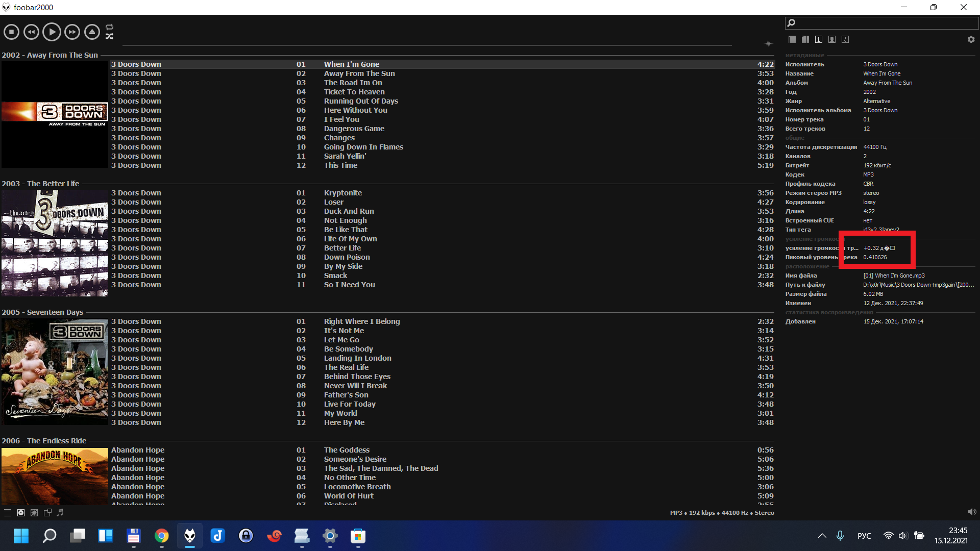The width and height of the screenshot is (980, 551).
Task: Collapse the '2003 - The Better Life' group header
Action: tap(40, 184)
